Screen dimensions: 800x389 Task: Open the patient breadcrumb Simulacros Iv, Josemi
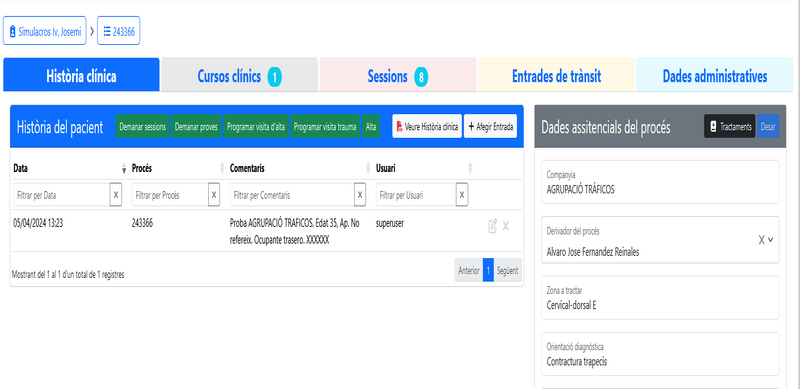pyautogui.click(x=45, y=31)
